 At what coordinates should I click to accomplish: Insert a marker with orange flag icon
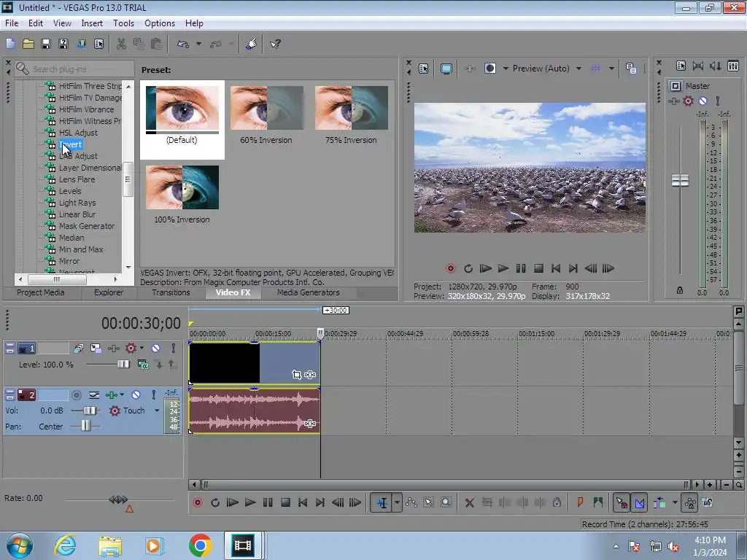coord(580,502)
